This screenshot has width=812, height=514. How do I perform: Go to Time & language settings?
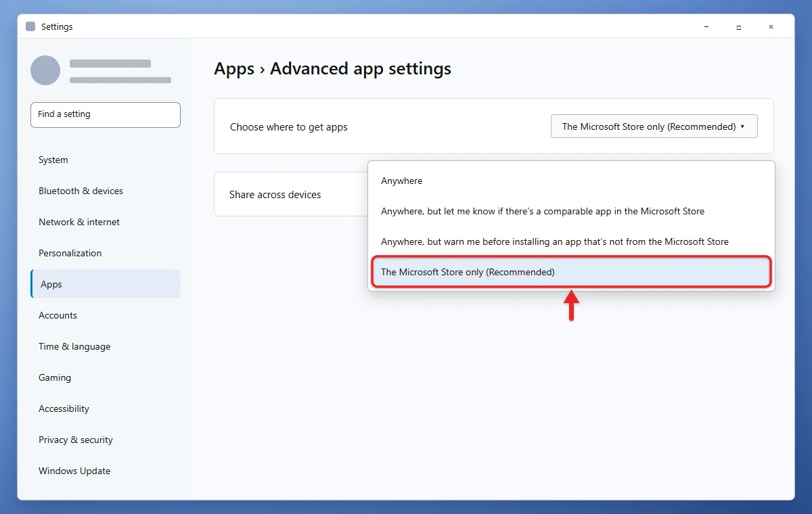[106, 347]
